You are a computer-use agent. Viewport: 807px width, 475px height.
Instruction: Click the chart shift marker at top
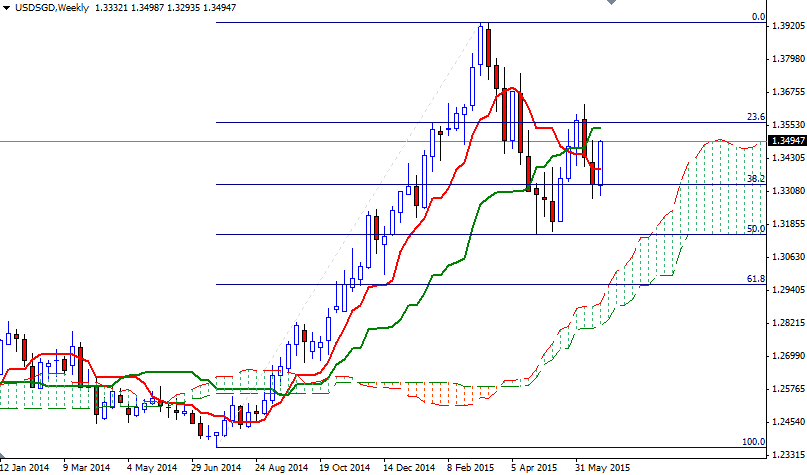[x=611, y=2]
